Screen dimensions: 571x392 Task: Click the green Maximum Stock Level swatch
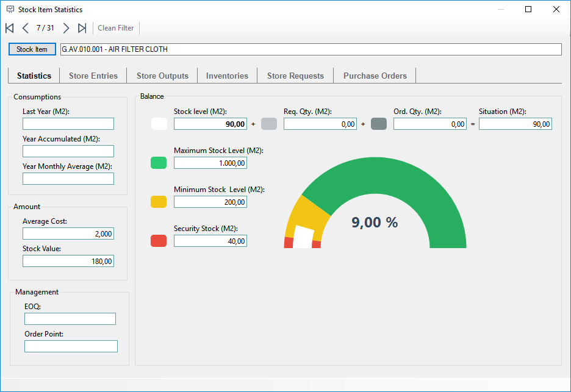coord(159,163)
